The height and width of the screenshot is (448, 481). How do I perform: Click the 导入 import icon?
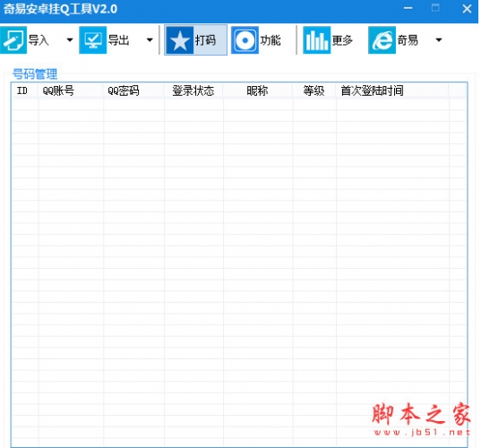[x=13, y=40]
